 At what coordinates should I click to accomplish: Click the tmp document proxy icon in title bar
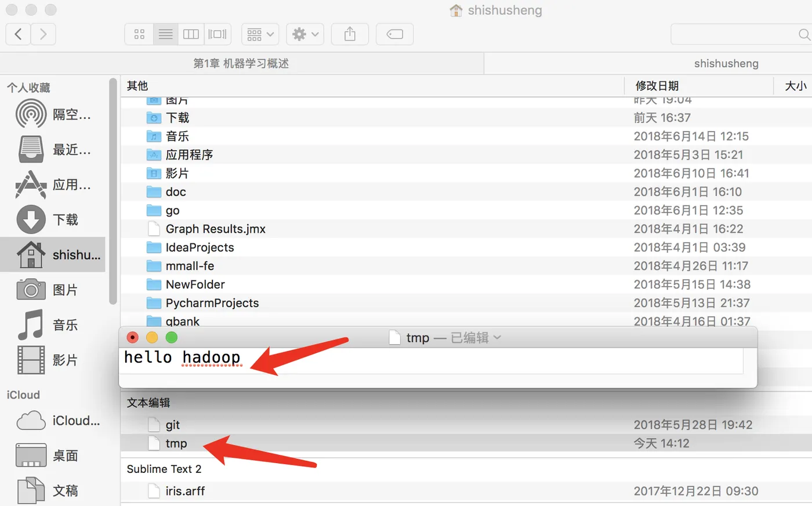pyautogui.click(x=395, y=337)
